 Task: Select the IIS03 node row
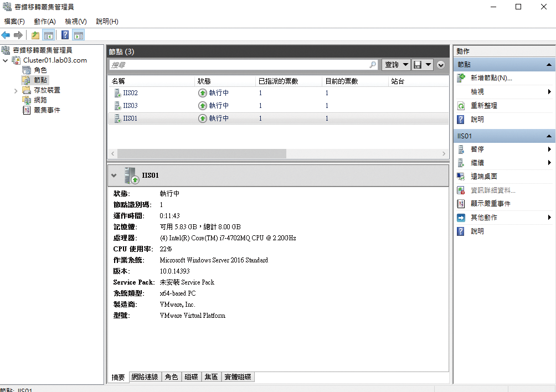point(279,106)
